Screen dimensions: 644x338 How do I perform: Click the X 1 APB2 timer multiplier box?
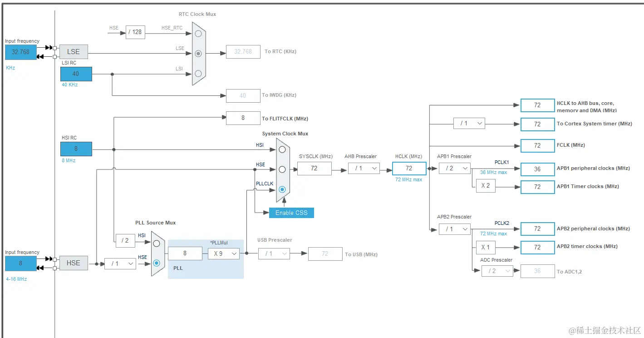pyautogui.click(x=486, y=247)
